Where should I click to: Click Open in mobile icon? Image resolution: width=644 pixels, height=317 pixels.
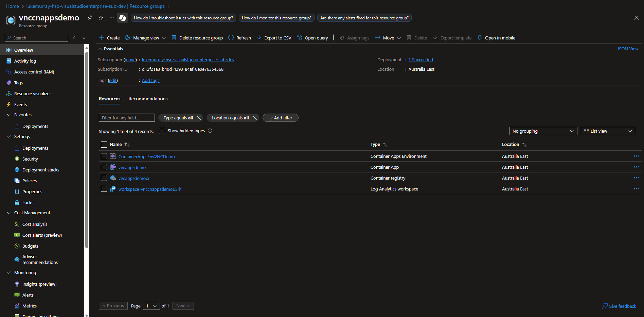pos(480,37)
